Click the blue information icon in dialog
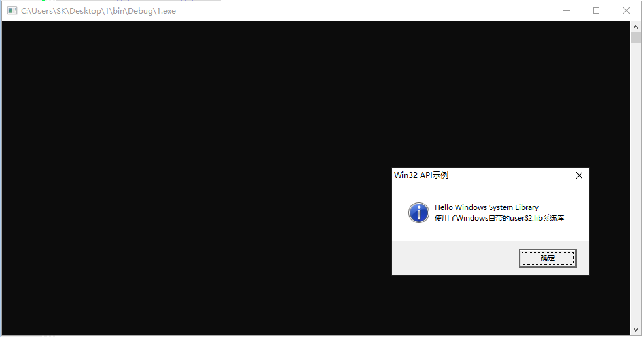The image size is (644, 337). (x=418, y=213)
